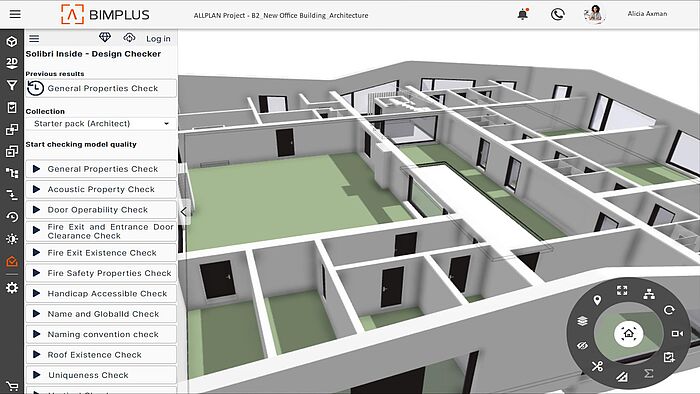This screenshot has height=394, width=700.
Task: Click the phone support icon
Action: click(x=557, y=14)
